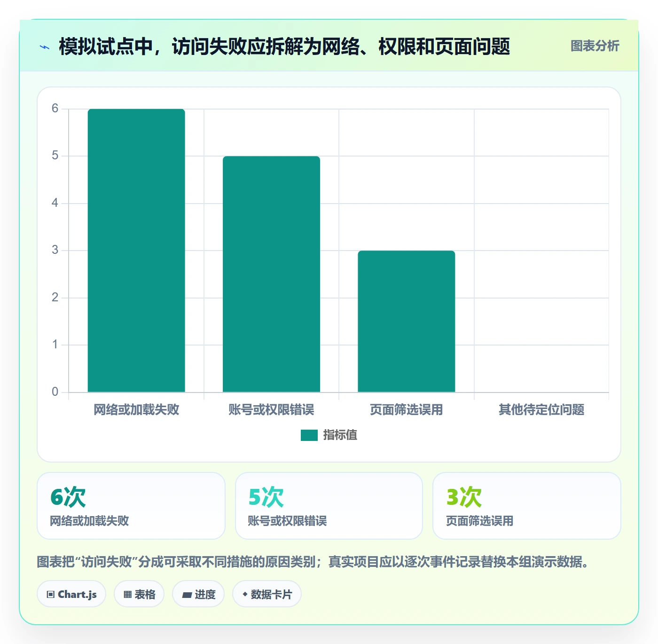Click the 页面筛选误用 axis label
658x644 pixels.
[407, 410]
